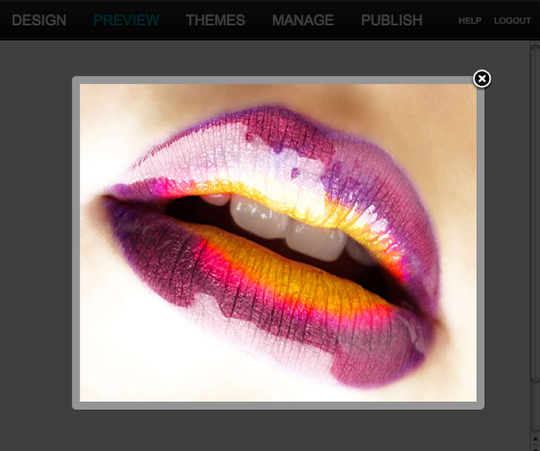Open the DESIGN tab
The height and width of the screenshot is (451, 540).
[x=39, y=20]
